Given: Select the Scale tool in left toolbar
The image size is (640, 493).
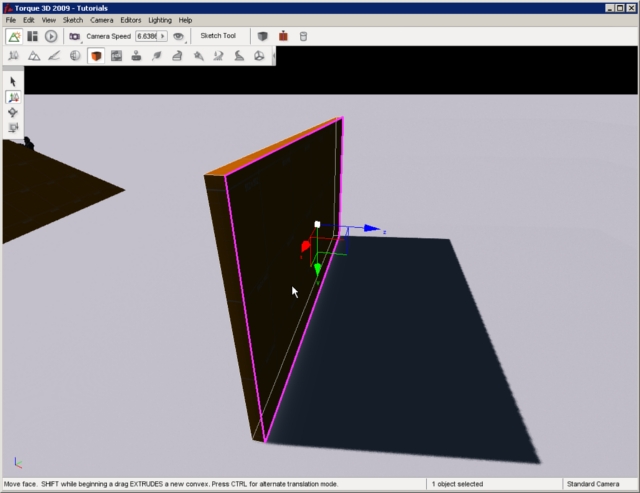Looking at the screenshot, I should point(13,128).
